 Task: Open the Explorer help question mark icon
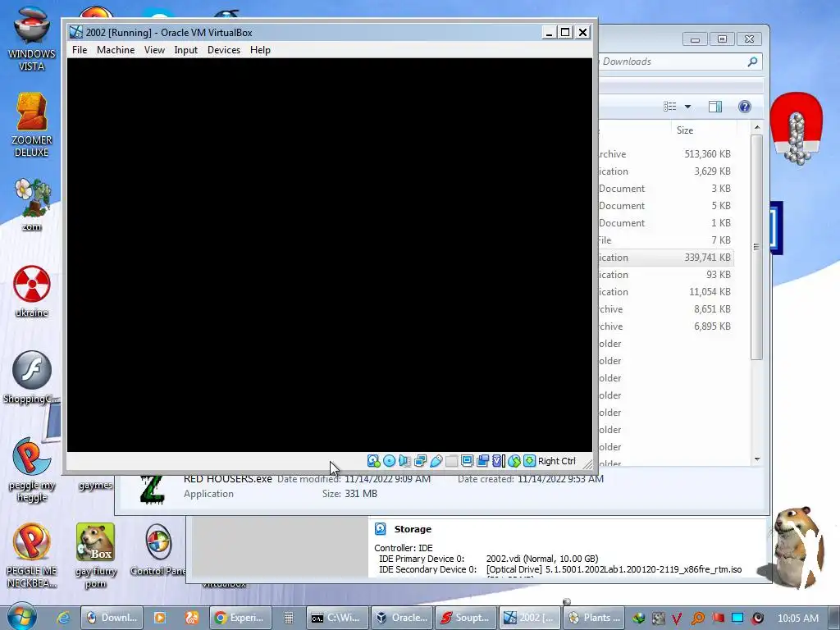click(745, 107)
